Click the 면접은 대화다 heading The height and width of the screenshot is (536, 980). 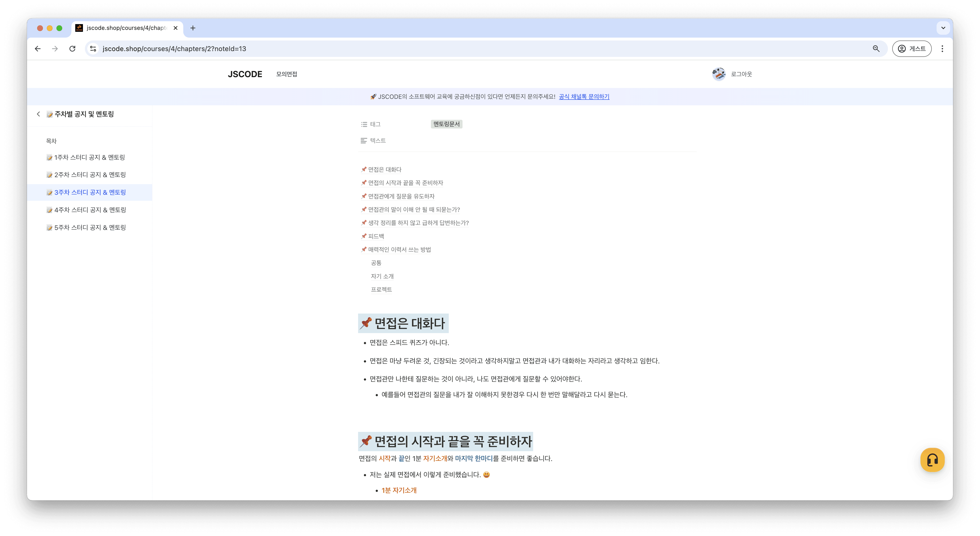coord(403,323)
